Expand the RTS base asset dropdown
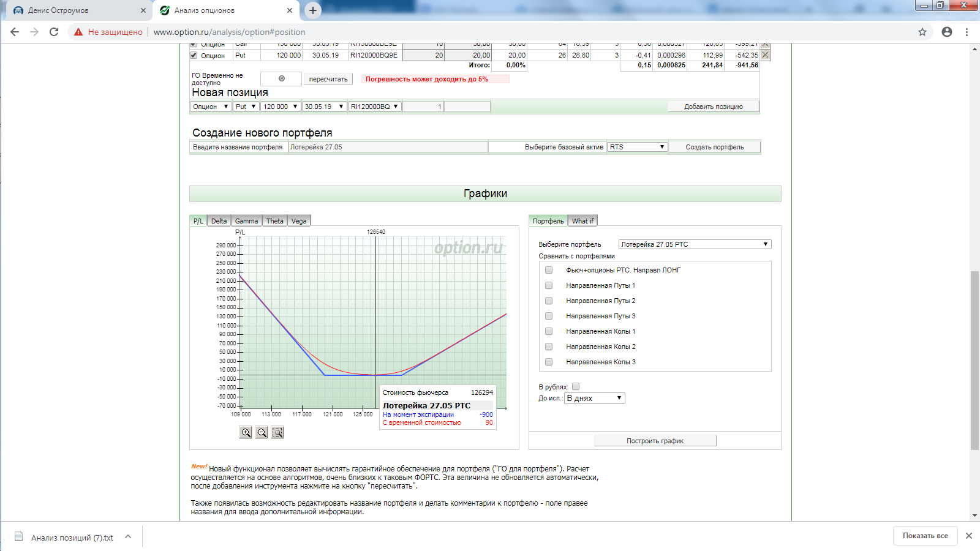The height and width of the screenshot is (551, 980). click(x=637, y=147)
